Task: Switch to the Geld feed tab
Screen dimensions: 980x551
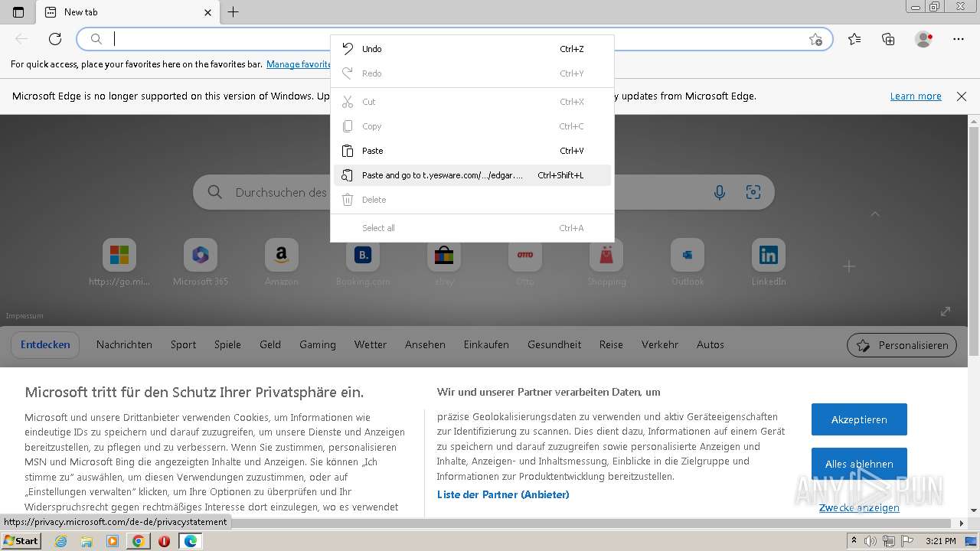Action: (270, 344)
